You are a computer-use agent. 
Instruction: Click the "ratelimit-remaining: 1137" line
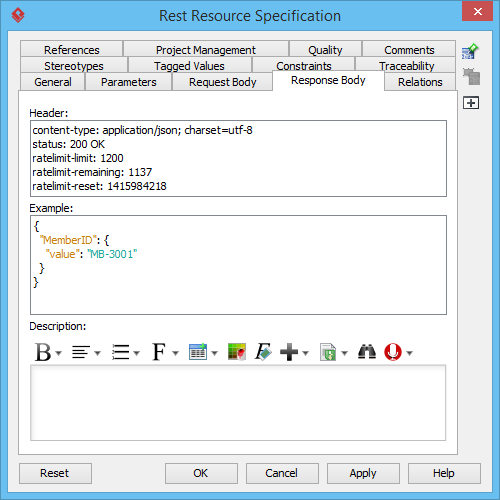[x=92, y=172]
